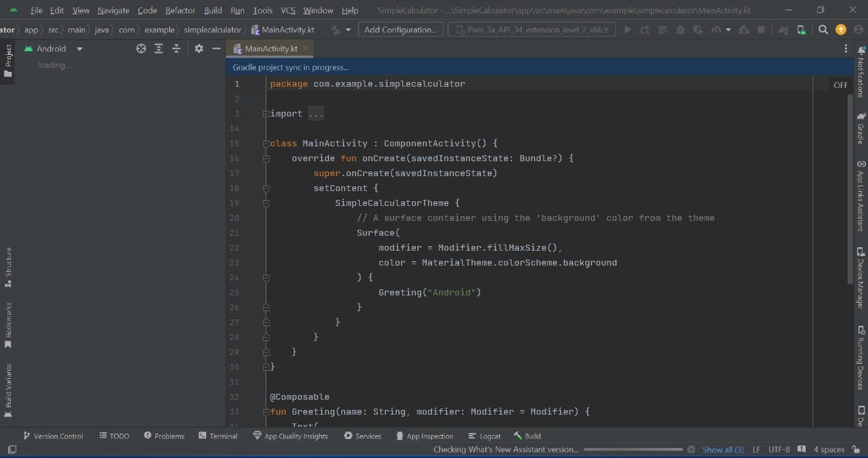Open the Problems tool window
The height and width of the screenshot is (458, 868).
(164, 436)
